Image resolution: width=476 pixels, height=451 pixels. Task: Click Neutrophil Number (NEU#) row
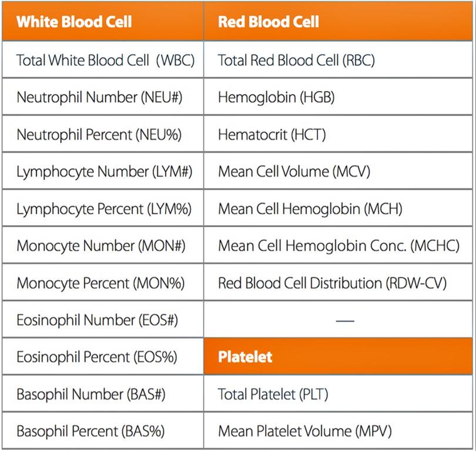tap(99, 97)
